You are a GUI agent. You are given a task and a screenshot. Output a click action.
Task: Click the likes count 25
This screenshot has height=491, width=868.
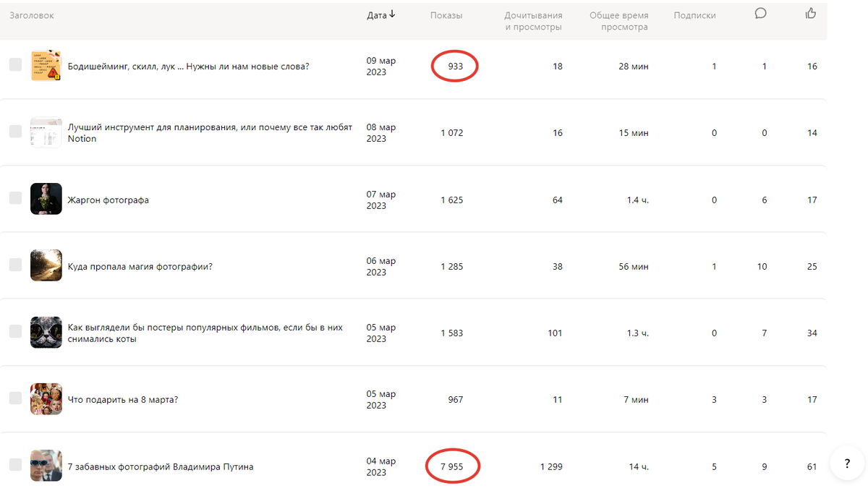coord(812,266)
